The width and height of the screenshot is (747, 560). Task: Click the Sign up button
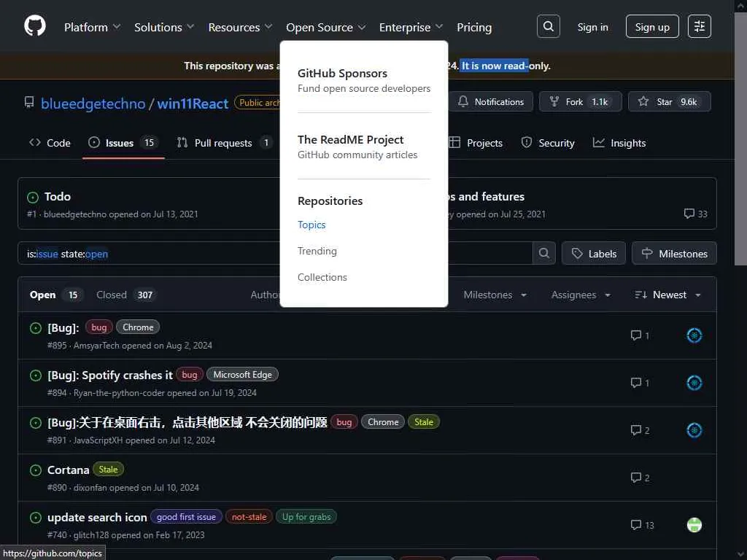tap(652, 26)
